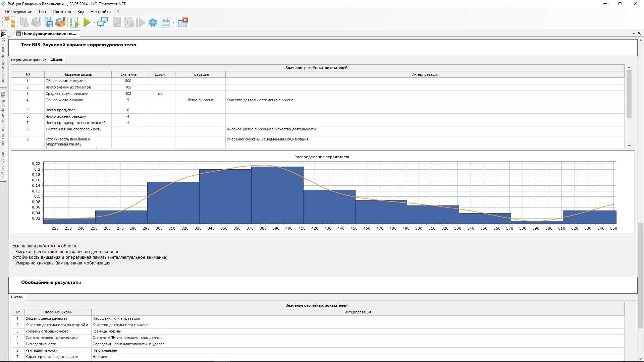Select the Шкалы tab under Test №3
Viewport: 644px width, 362px height.
tap(56, 60)
